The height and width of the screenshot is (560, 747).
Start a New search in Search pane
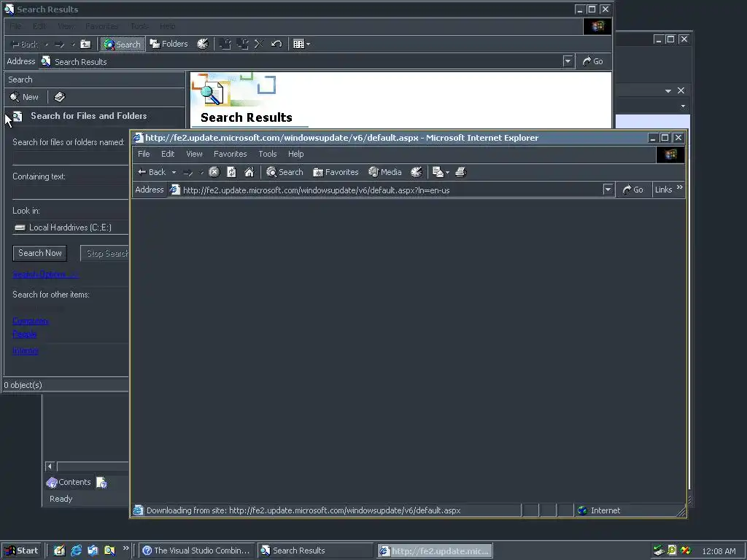pos(24,97)
